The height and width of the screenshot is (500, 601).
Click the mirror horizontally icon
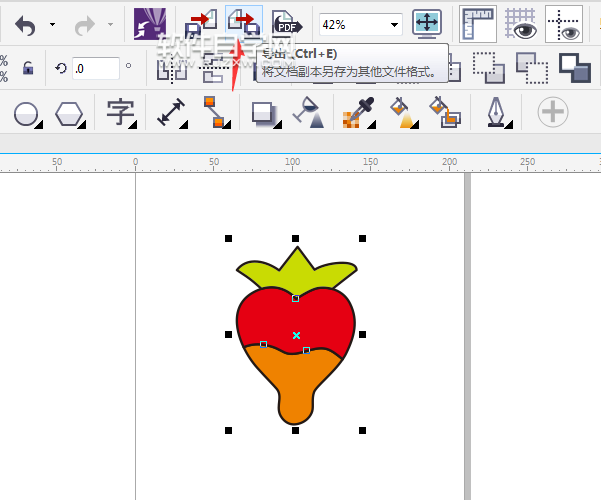tap(172, 69)
